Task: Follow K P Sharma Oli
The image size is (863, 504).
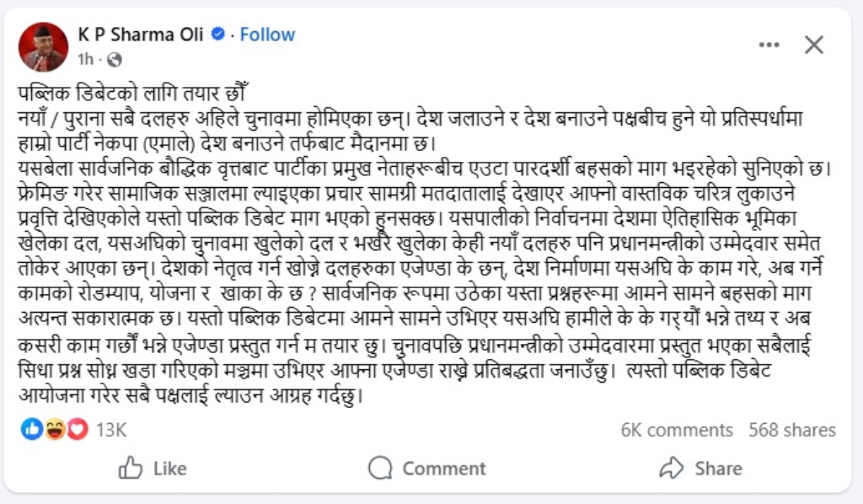Action: 267,35
